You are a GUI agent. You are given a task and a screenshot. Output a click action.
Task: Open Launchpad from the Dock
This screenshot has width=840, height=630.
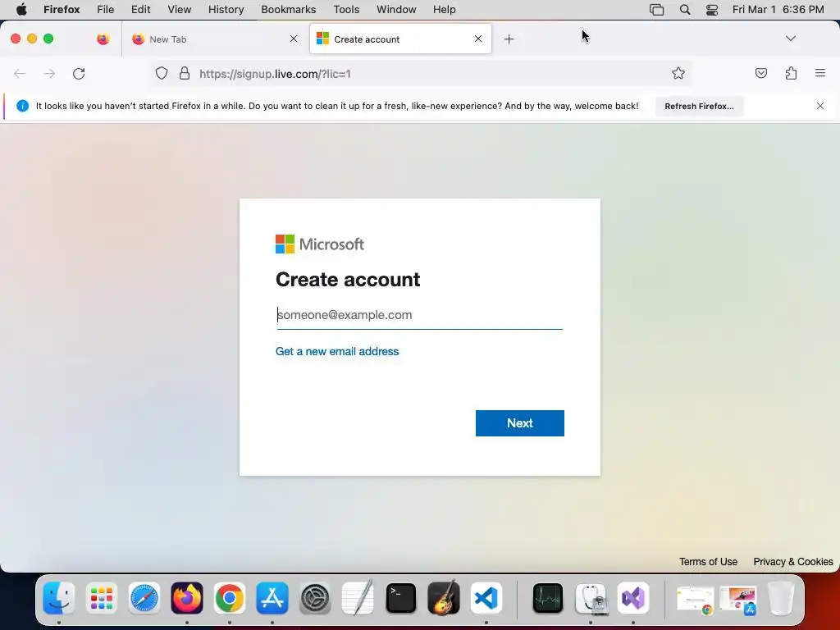[x=101, y=598]
